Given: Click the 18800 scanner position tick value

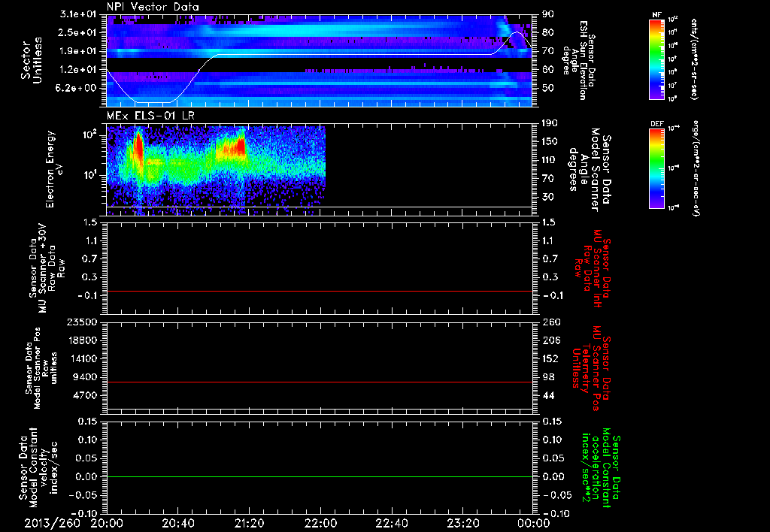Looking at the screenshot, I should 83,340.
